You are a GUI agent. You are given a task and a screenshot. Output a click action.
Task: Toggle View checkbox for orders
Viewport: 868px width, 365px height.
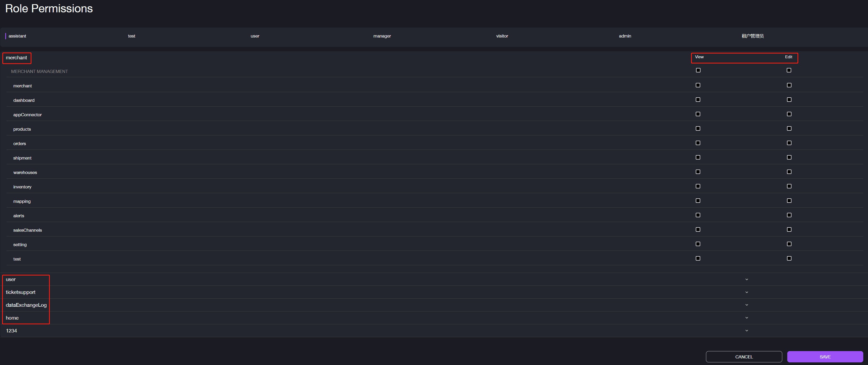pos(698,144)
